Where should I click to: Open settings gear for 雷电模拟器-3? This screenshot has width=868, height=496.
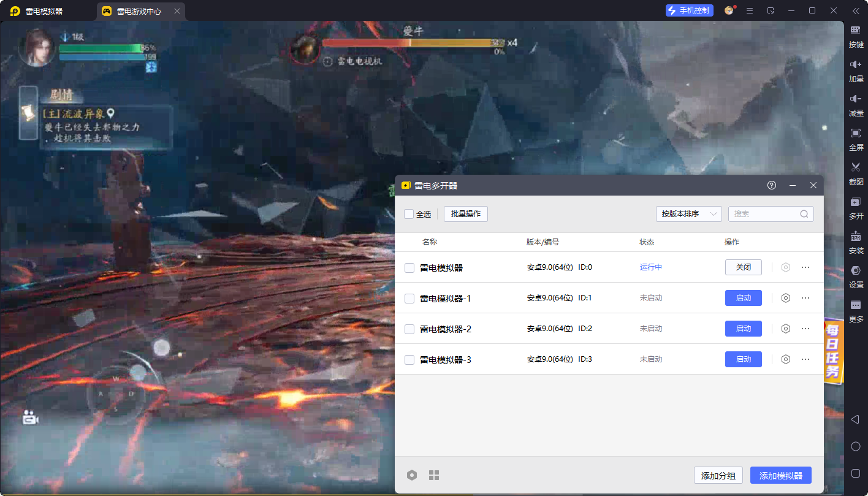[x=786, y=359]
